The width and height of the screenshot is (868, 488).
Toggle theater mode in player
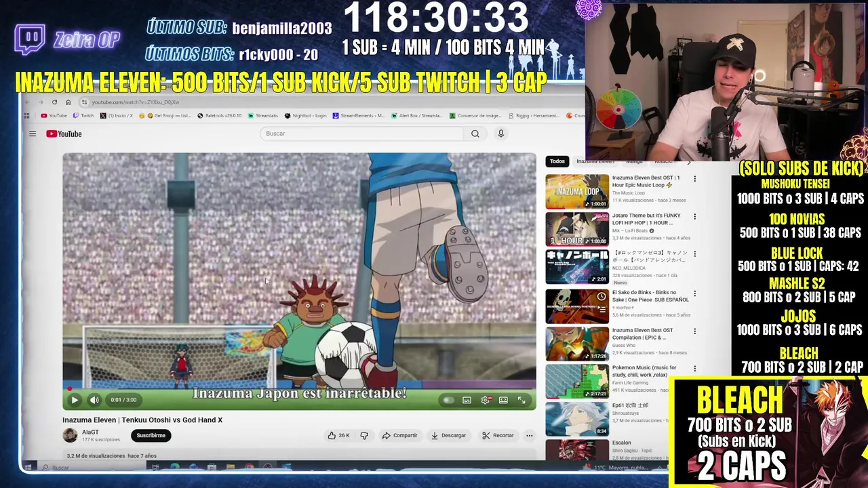tap(503, 401)
